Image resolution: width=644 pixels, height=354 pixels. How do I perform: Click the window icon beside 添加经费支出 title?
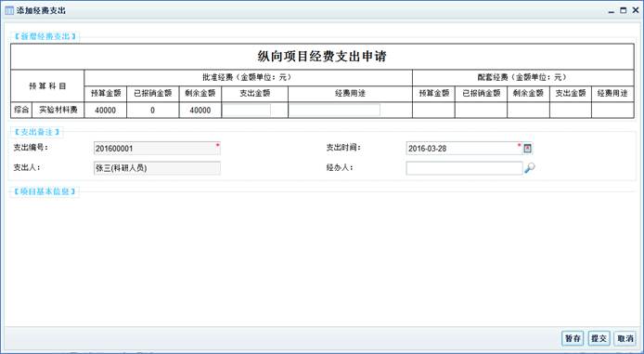(x=9, y=11)
